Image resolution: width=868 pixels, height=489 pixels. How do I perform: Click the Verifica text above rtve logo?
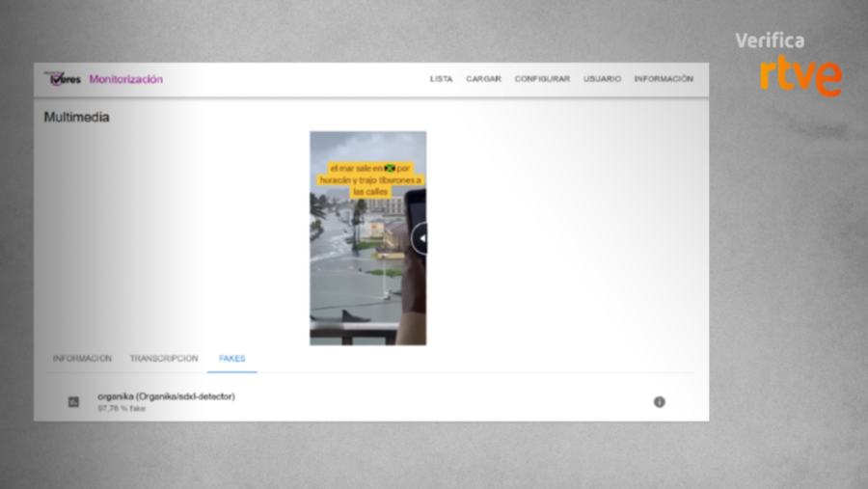coord(770,41)
